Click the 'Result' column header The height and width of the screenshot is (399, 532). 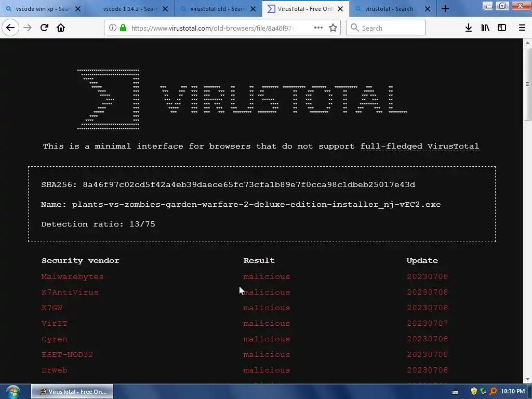259,261
